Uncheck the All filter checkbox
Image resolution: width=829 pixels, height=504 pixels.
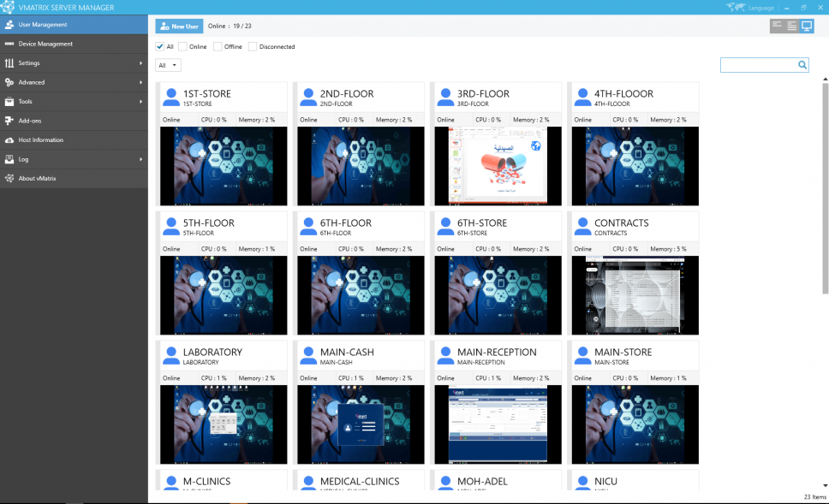(160, 47)
